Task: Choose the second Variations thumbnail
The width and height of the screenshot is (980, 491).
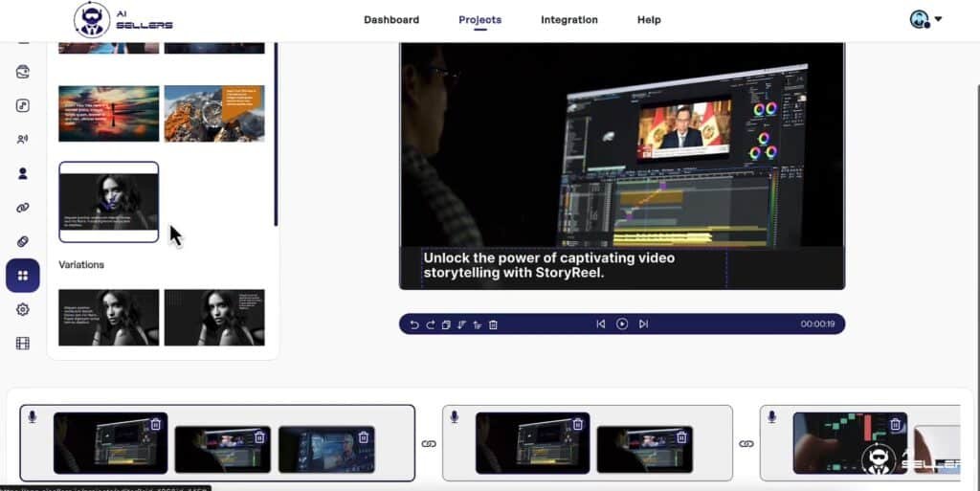Action: (214, 318)
